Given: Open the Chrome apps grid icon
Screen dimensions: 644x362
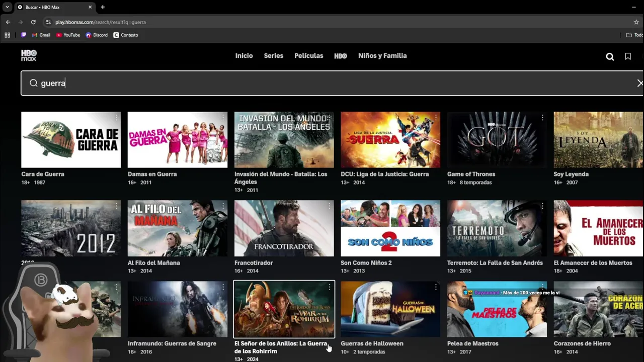Looking at the screenshot, I should coord(7,35).
